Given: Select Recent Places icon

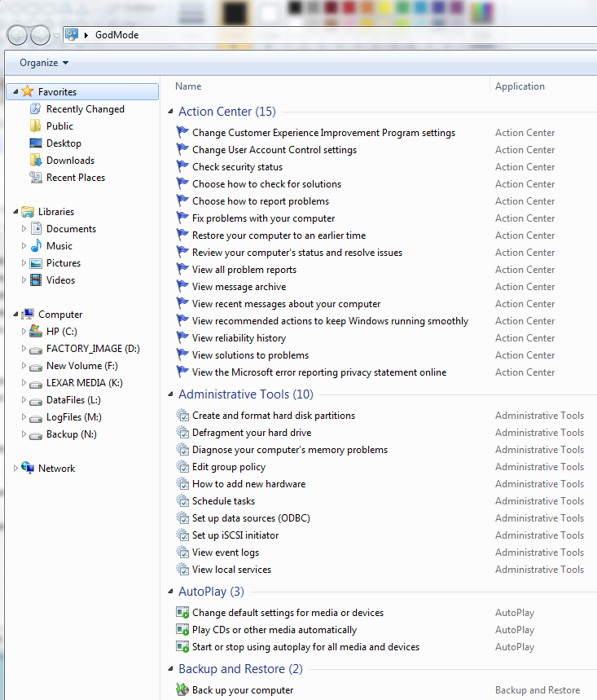Looking at the screenshot, I should (36, 177).
